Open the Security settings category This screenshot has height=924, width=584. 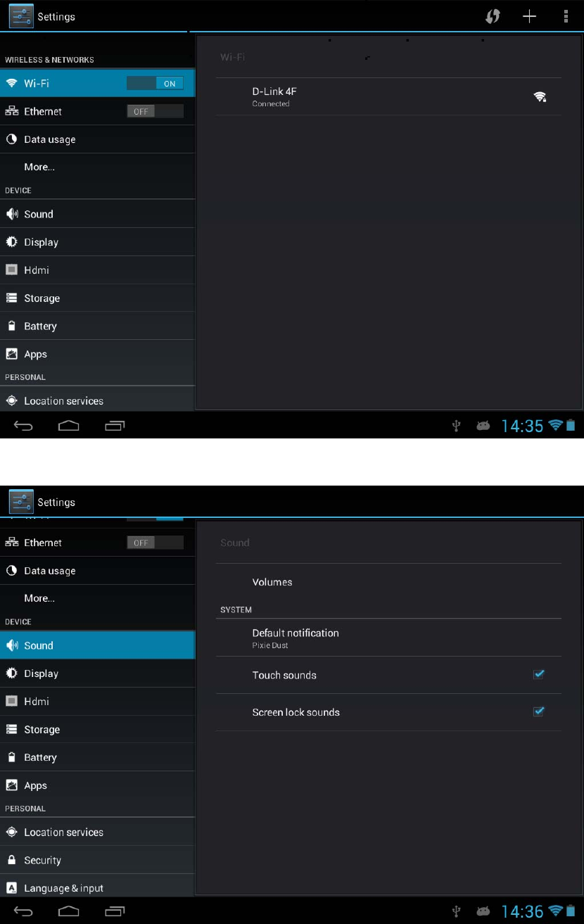tap(97, 860)
